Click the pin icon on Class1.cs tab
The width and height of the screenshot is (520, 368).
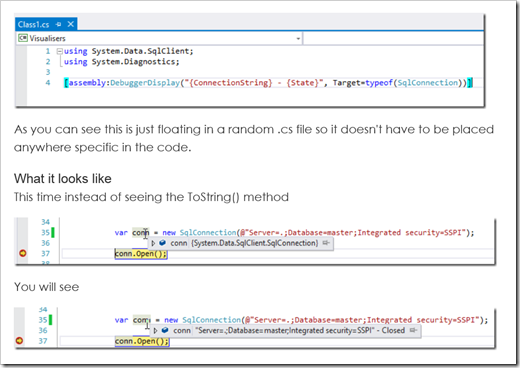[x=59, y=24]
